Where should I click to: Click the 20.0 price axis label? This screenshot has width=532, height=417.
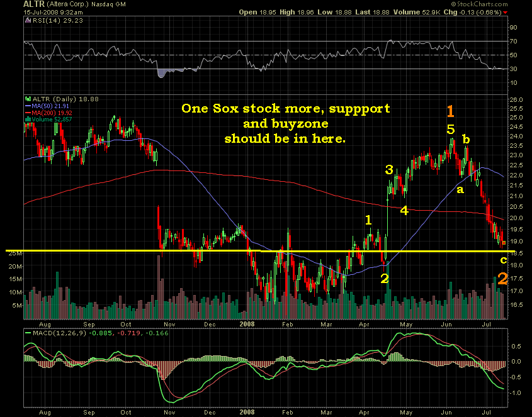pos(516,218)
